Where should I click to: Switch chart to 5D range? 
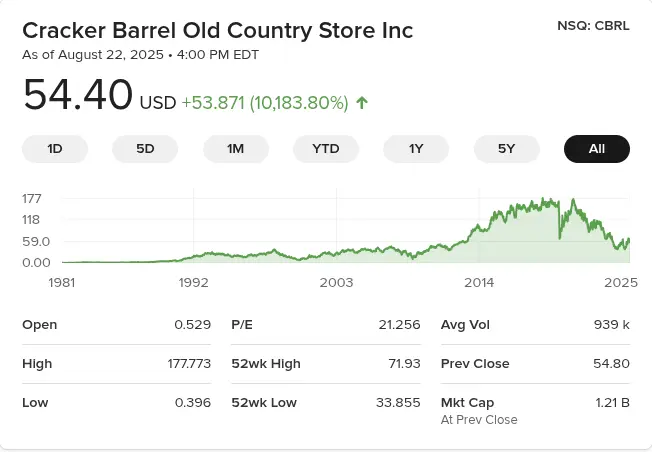tap(145, 149)
